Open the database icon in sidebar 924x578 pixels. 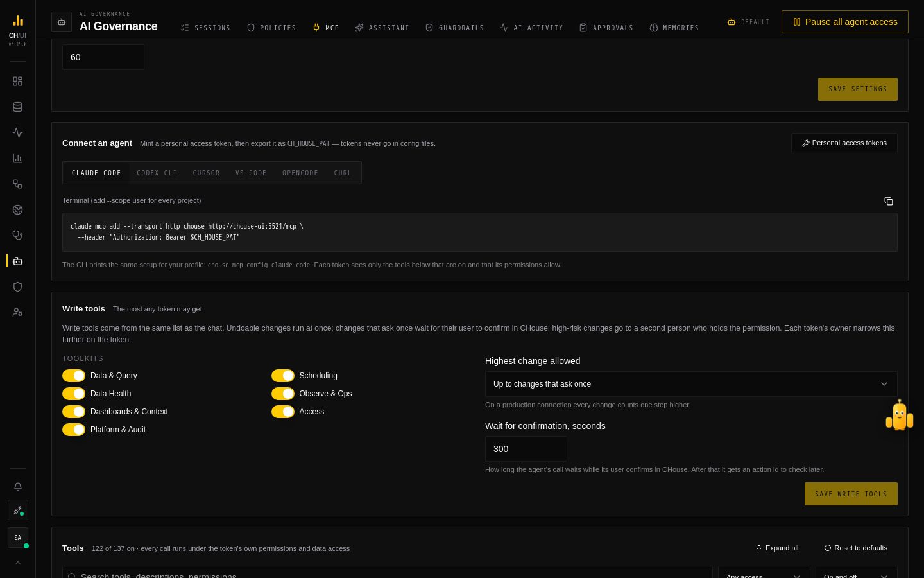[17, 107]
